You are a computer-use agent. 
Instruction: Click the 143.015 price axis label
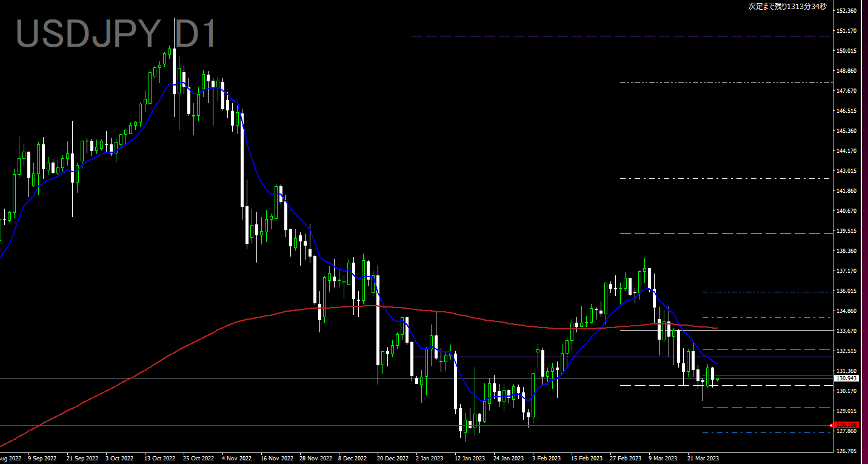pyautogui.click(x=846, y=171)
